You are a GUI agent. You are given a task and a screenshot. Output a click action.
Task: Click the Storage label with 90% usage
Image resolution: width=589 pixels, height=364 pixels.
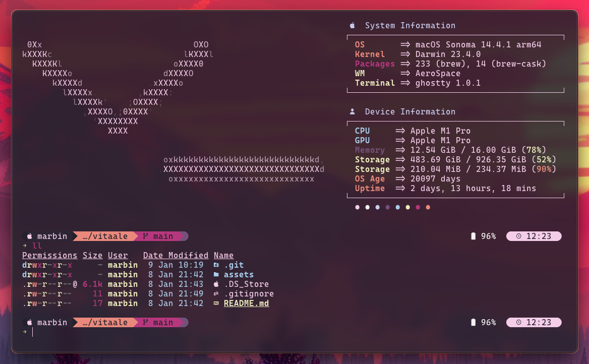[x=372, y=169]
